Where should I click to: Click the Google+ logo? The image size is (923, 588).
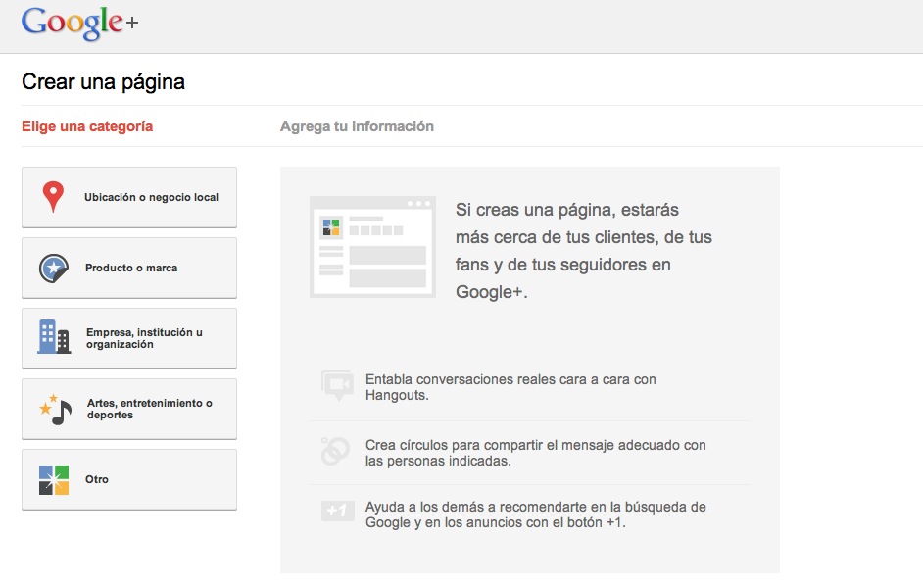79,24
